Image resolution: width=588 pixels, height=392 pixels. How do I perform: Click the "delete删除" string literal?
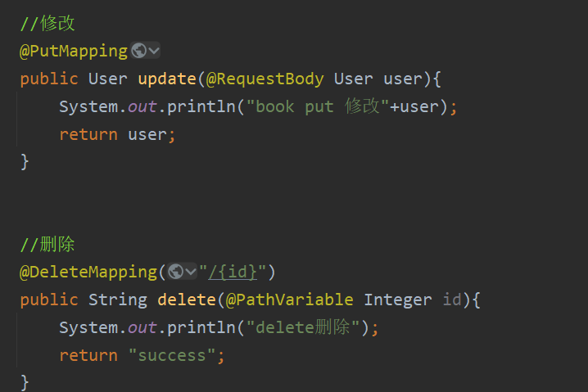(303, 327)
